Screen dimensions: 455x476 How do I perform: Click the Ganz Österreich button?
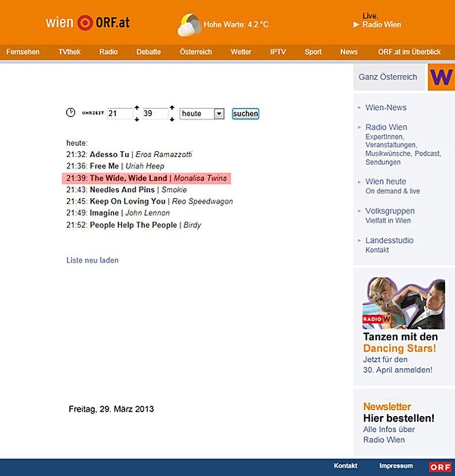pyautogui.click(x=388, y=77)
